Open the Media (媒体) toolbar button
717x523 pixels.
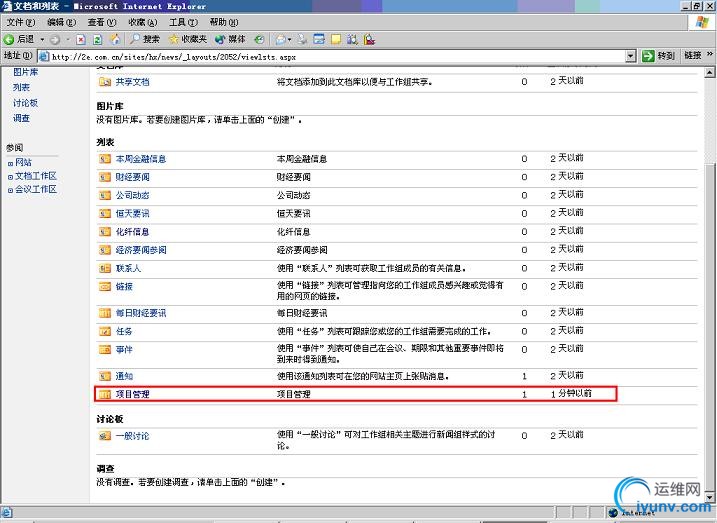(x=230, y=39)
